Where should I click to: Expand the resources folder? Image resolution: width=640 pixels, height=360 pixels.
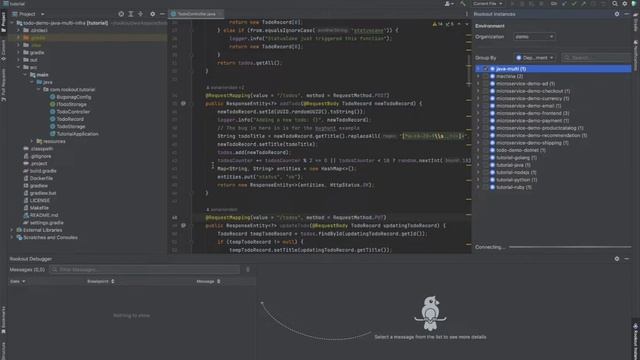[x=32, y=141]
